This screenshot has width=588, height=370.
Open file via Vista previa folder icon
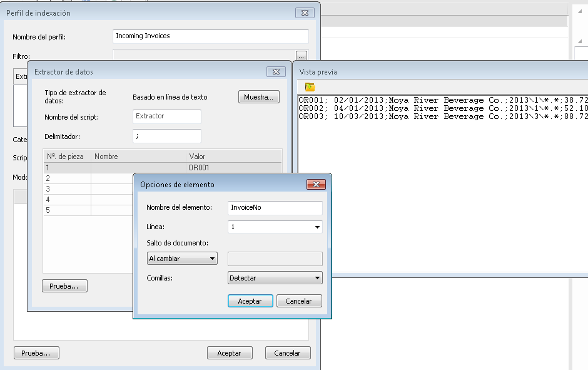(x=310, y=87)
